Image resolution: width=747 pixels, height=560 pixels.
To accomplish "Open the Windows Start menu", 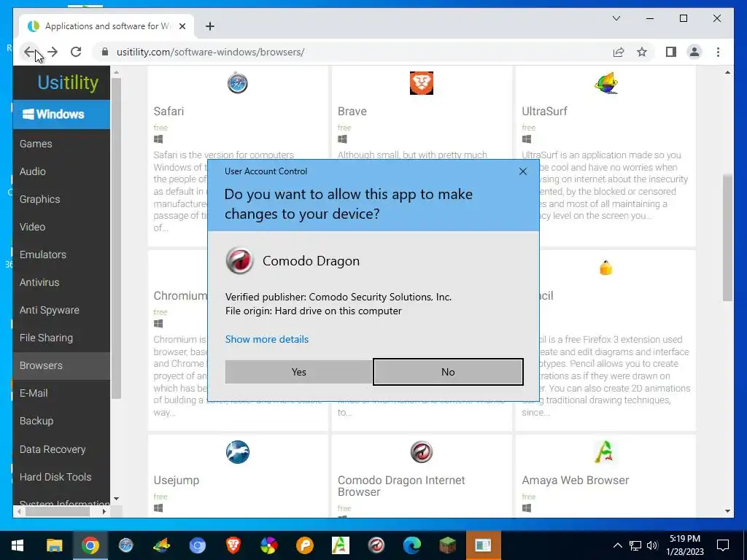I will [18, 545].
